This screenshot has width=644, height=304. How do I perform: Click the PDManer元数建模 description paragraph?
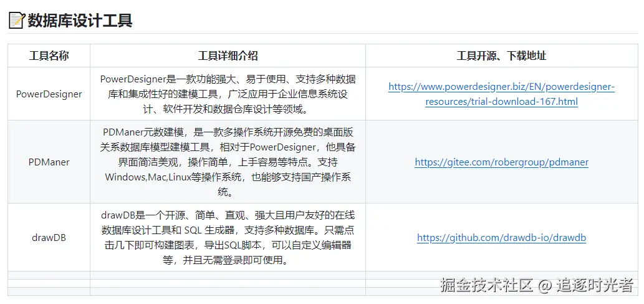point(228,162)
